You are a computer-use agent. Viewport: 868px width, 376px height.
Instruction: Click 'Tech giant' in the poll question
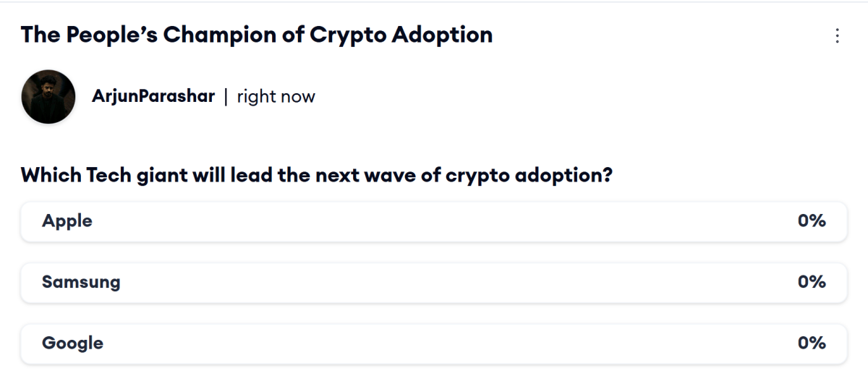click(153, 176)
